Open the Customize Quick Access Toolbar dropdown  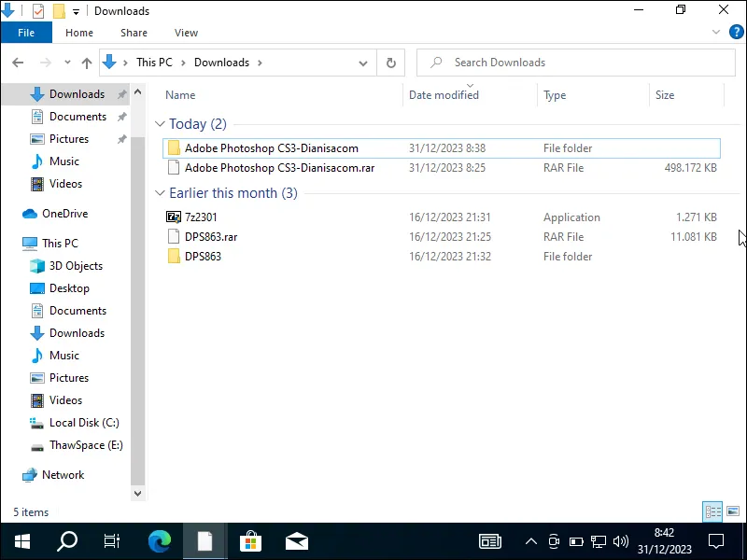76,11
